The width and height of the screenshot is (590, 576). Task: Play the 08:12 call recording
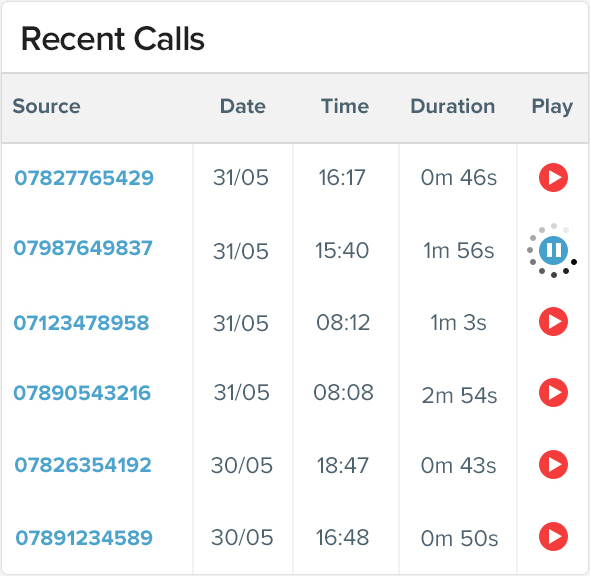(x=553, y=322)
